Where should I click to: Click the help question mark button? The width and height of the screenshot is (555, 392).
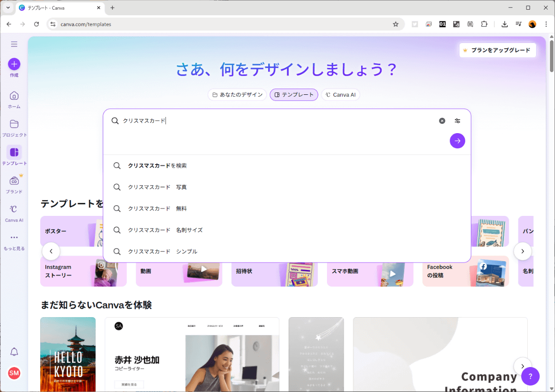tap(530, 376)
